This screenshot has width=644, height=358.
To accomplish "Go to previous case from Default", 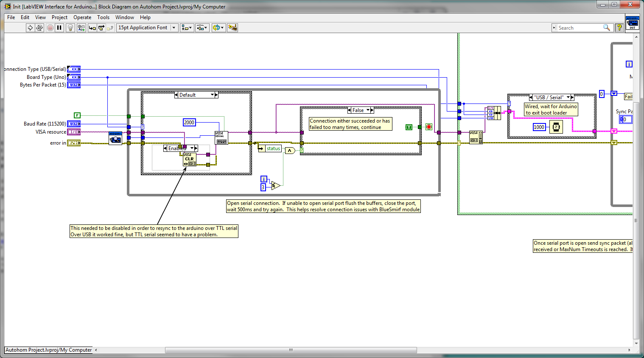I will [176, 95].
